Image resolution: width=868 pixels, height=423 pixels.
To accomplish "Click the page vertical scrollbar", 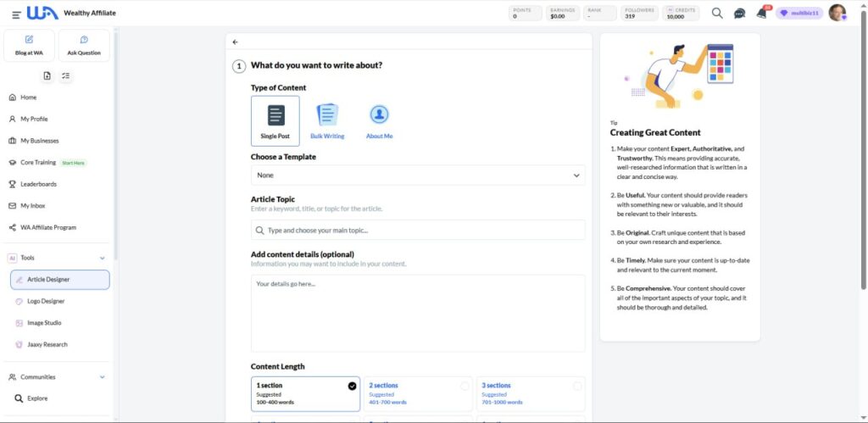I will tap(864, 149).
